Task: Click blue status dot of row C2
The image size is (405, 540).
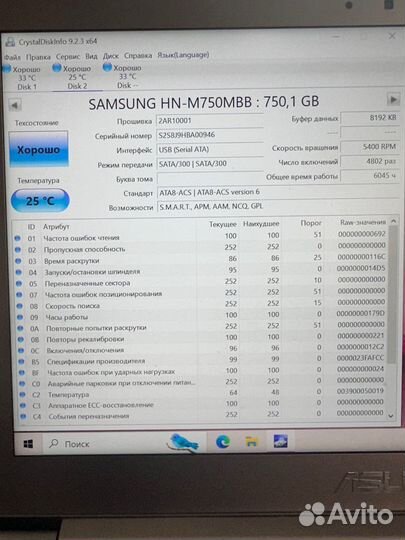Action: [x=22, y=394]
